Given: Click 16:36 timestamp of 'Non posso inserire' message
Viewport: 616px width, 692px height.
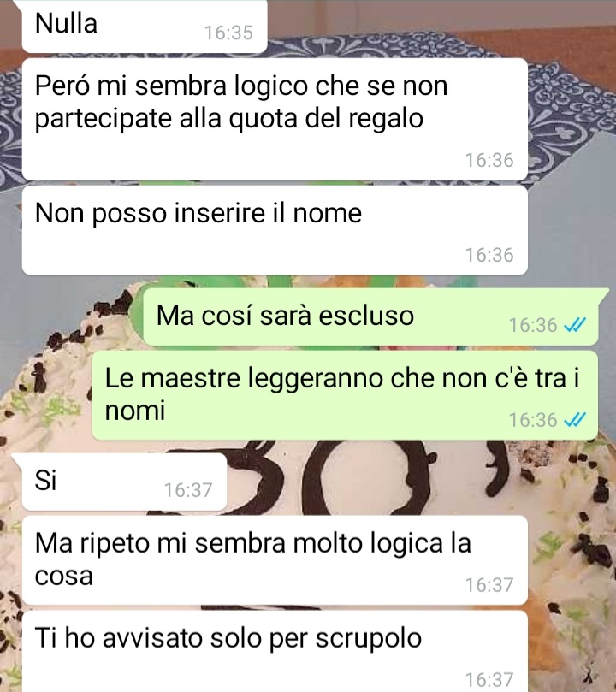Looking at the screenshot, I should click(x=489, y=255).
